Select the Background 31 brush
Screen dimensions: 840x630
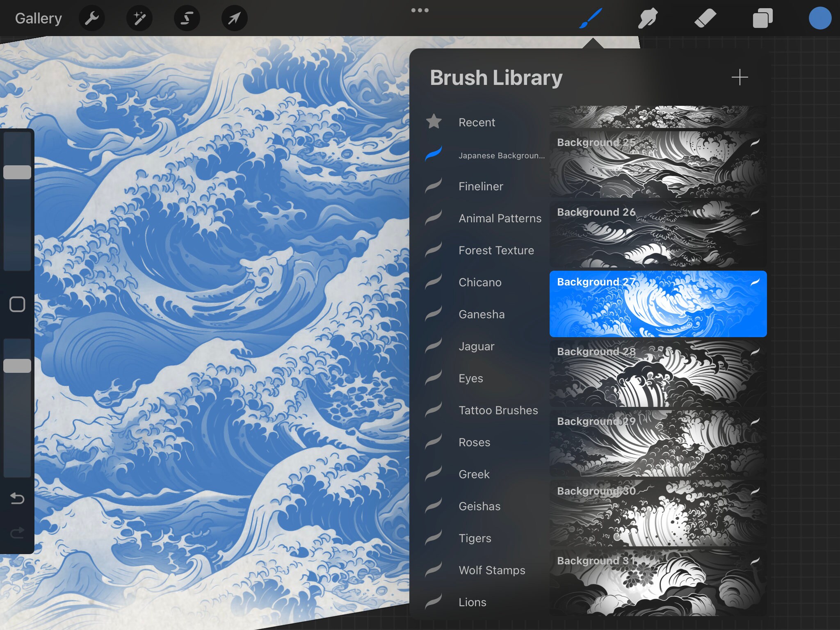658,583
